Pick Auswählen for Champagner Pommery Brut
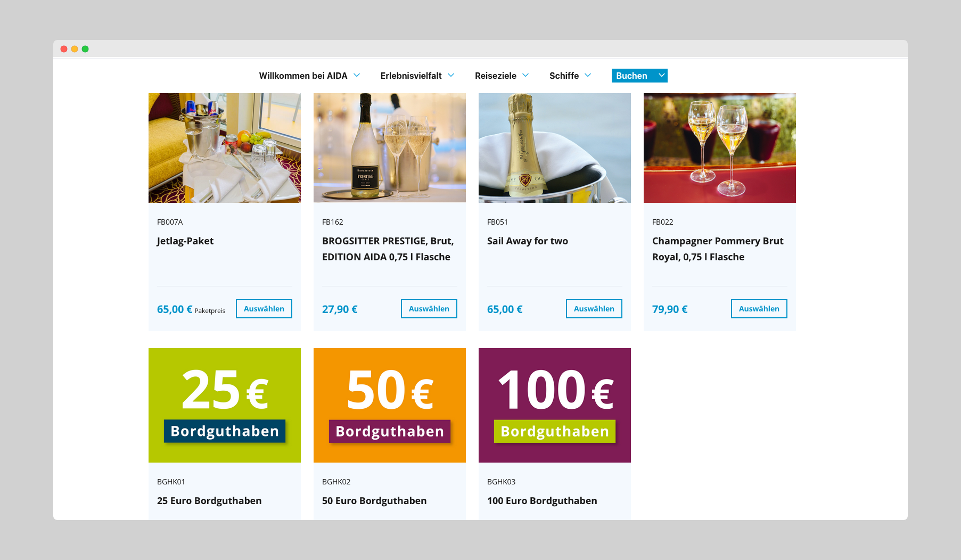961x560 pixels. [759, 309]
